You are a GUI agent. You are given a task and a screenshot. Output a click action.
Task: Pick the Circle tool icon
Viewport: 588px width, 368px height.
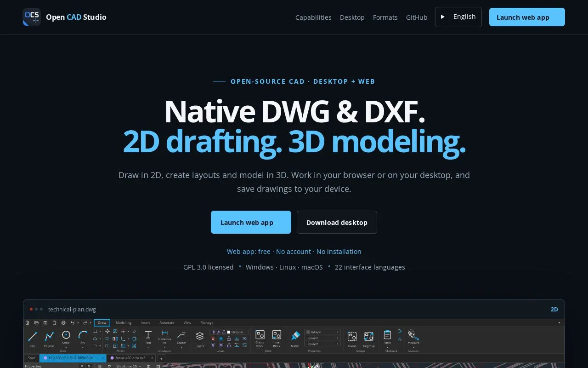(x=66, y=335)
